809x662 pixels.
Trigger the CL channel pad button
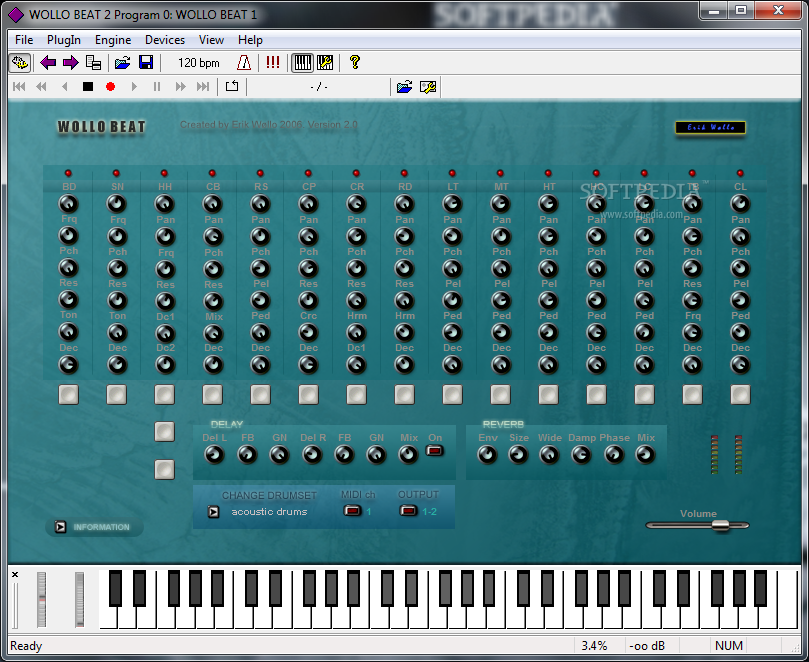point(740,395)
